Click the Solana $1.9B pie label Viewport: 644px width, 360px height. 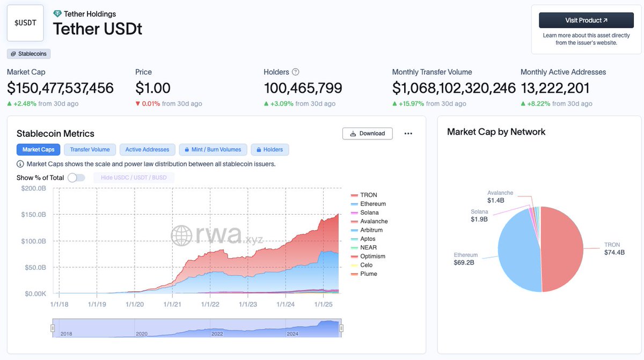tap(480, 216)
